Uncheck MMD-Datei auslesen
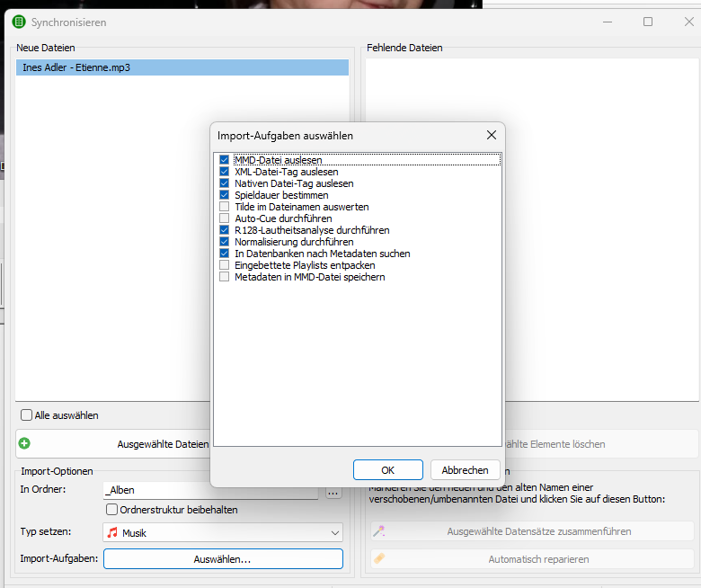Screen dimensions: 701x588 (x=225, y=160)
